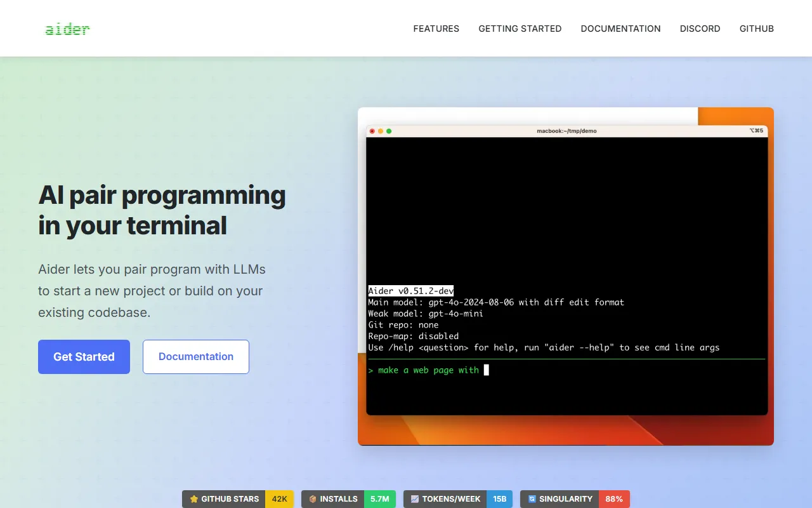812x508 pixels.
Task: Click the 88% Singularity value
Action: (x=613, y=499)
